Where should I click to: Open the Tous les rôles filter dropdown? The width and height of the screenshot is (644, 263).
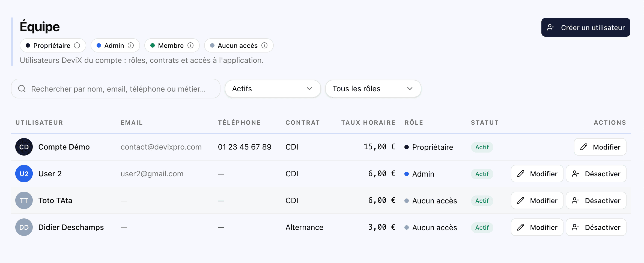373,89
